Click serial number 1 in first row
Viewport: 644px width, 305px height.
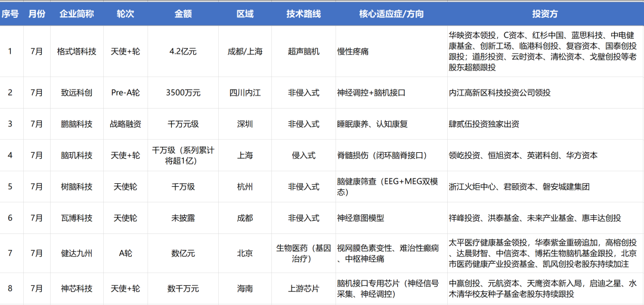click(x=10, y=52)
